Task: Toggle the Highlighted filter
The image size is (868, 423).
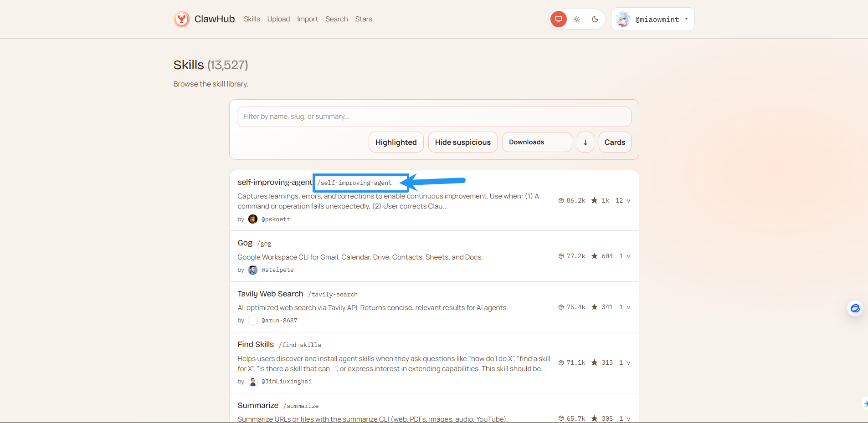Action: pyautogui.click(x=396, y=142)
